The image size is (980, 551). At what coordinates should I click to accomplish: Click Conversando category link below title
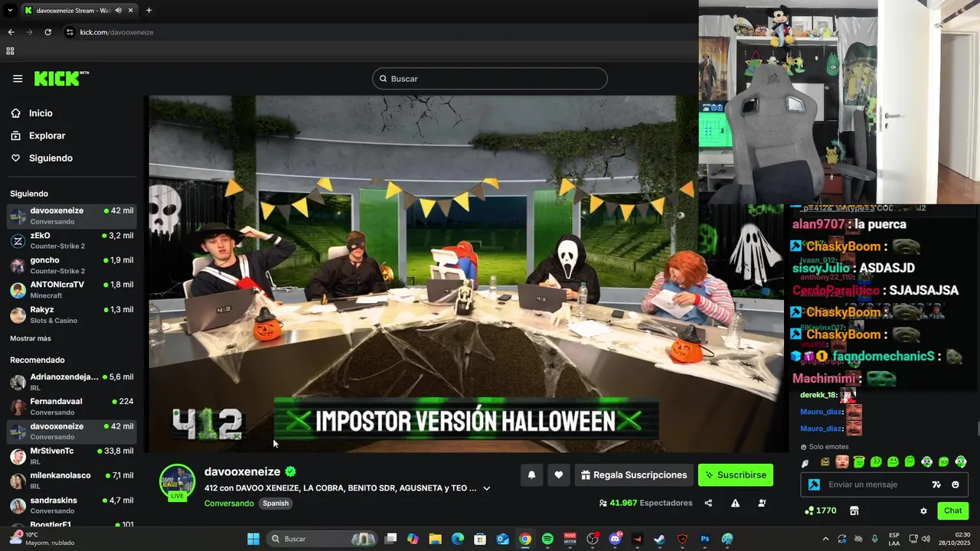point(229,504)
